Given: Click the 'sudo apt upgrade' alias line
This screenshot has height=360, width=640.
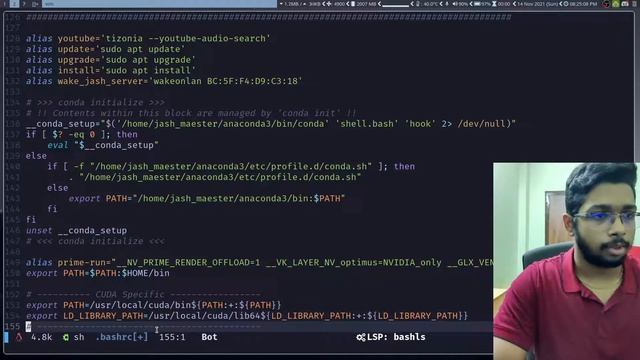Looking at the screenshot, I should tap(111, 60).
